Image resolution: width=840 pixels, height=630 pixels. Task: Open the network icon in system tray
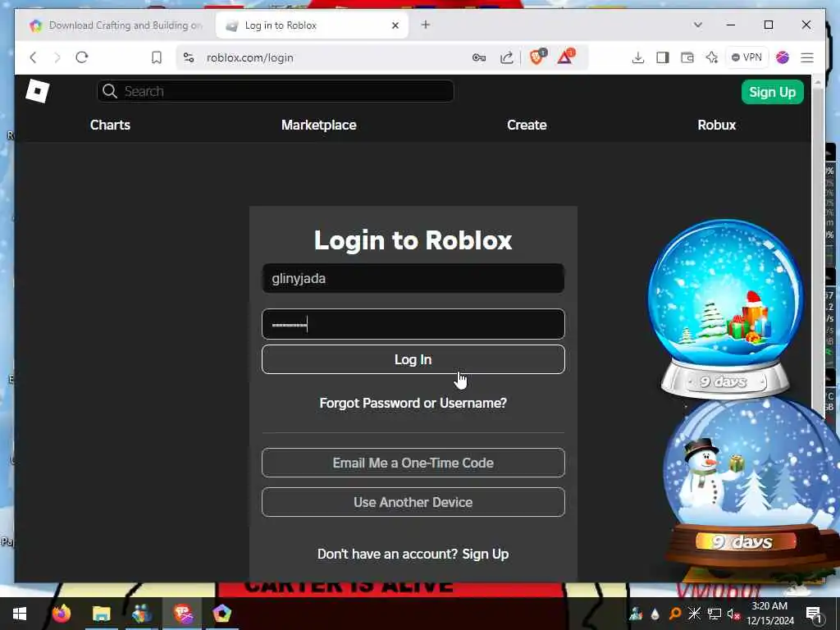714,614
